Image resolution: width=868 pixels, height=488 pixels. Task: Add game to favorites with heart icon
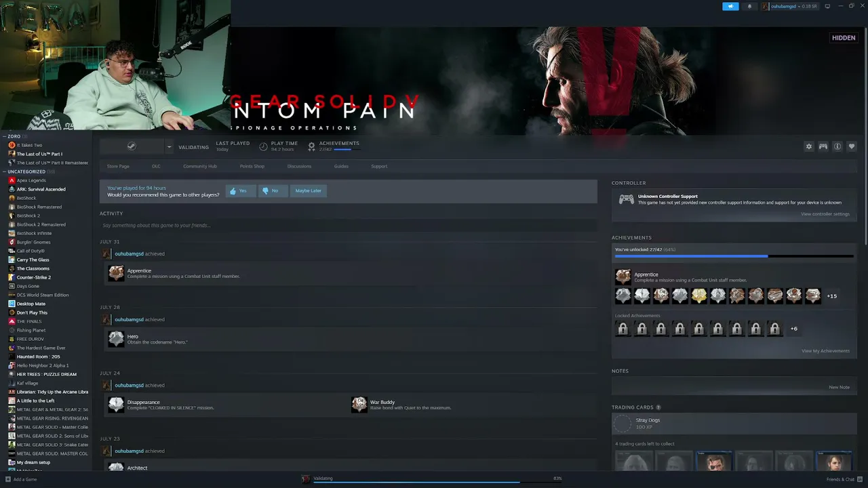(x=852, y=146)
